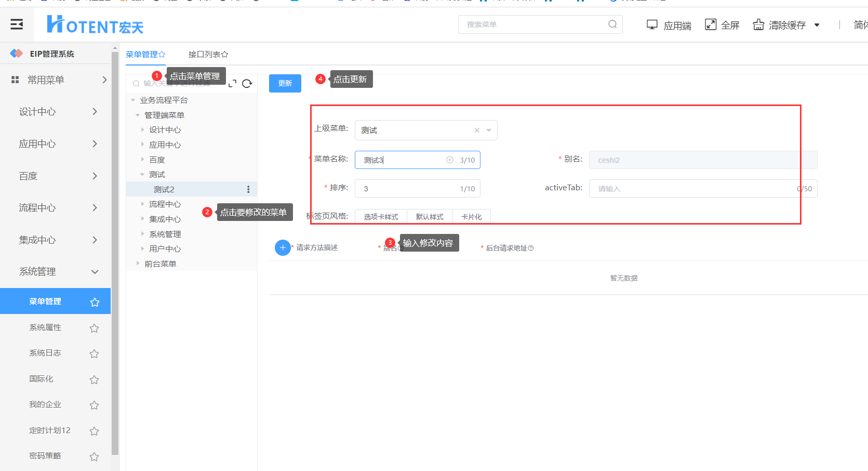868x471 pixels.
Task: Click into the 排序 input field
Action: (x=418, y=189)
